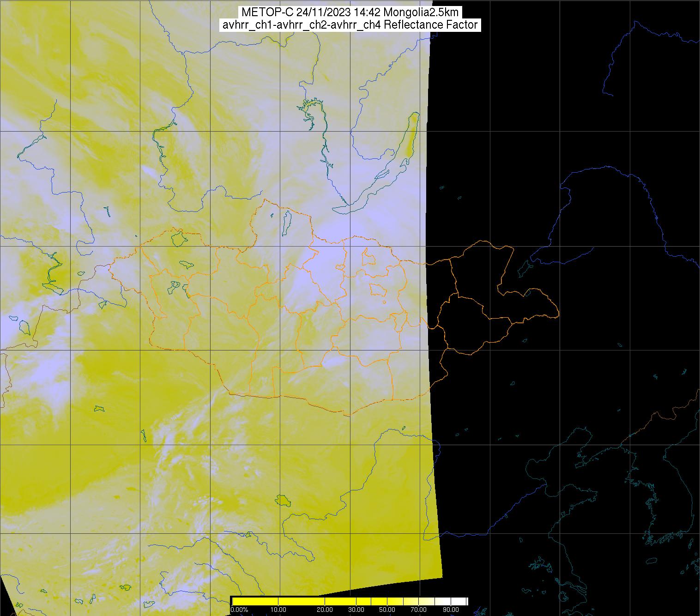Click the reflectance colorbar between 0.00% and 10.00
The height and width of the screenshot is (616, 700).
click(255, 601)
